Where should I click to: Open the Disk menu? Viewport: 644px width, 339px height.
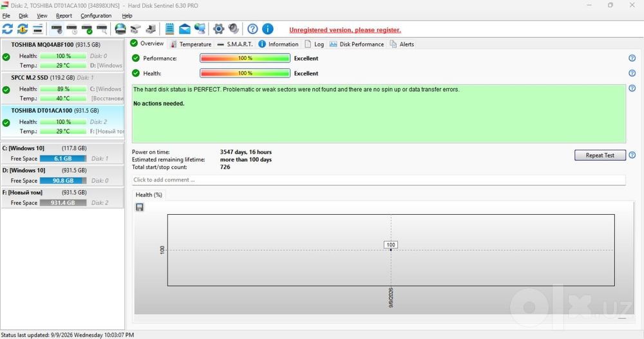pyautogui.click(x=23, y=15)
